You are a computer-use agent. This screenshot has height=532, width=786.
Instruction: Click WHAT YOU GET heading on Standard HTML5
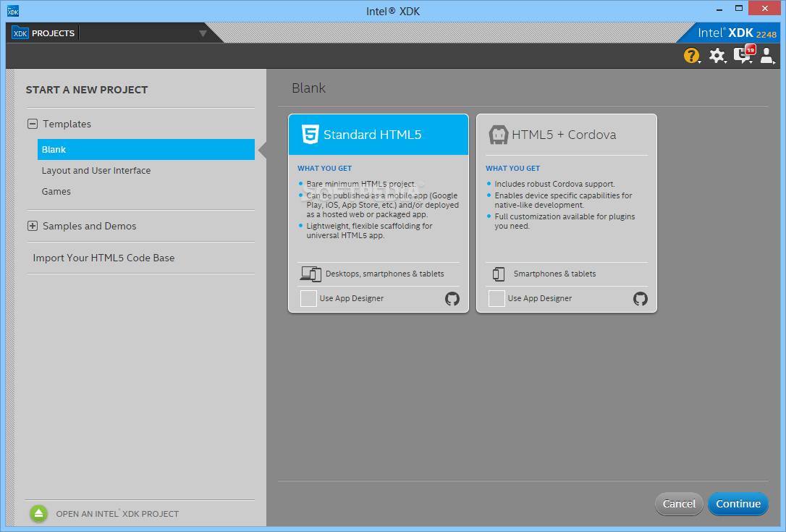(x=324, y=169)
